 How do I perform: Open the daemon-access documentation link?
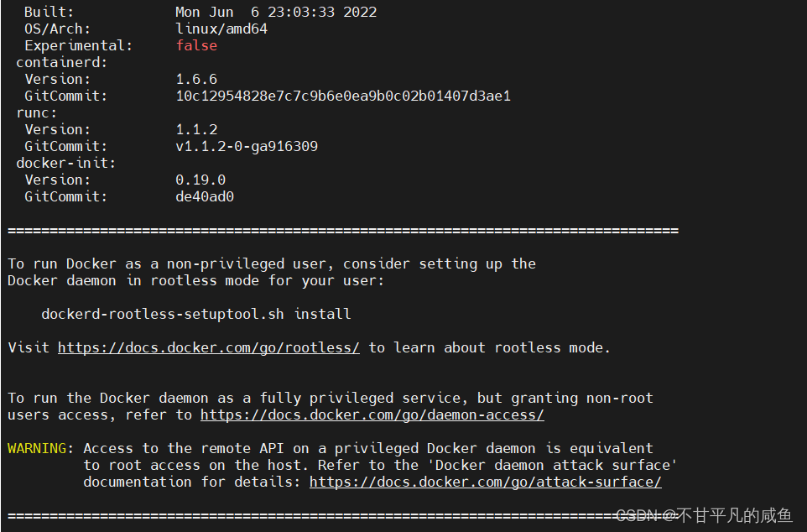[372, 415]
